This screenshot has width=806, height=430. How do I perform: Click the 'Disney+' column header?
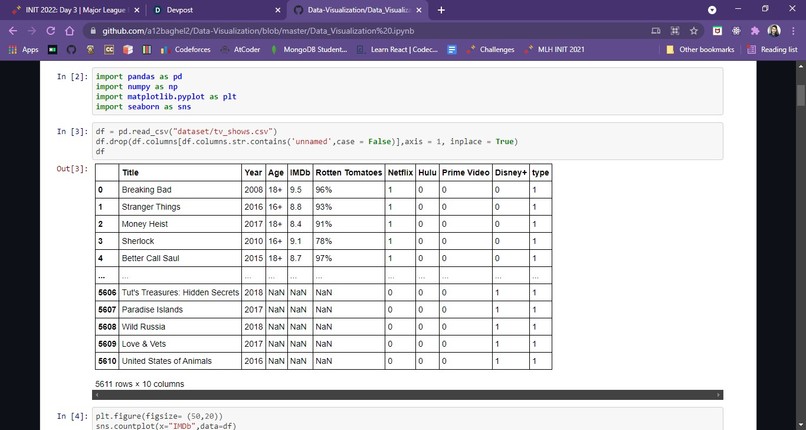point(511,173)
